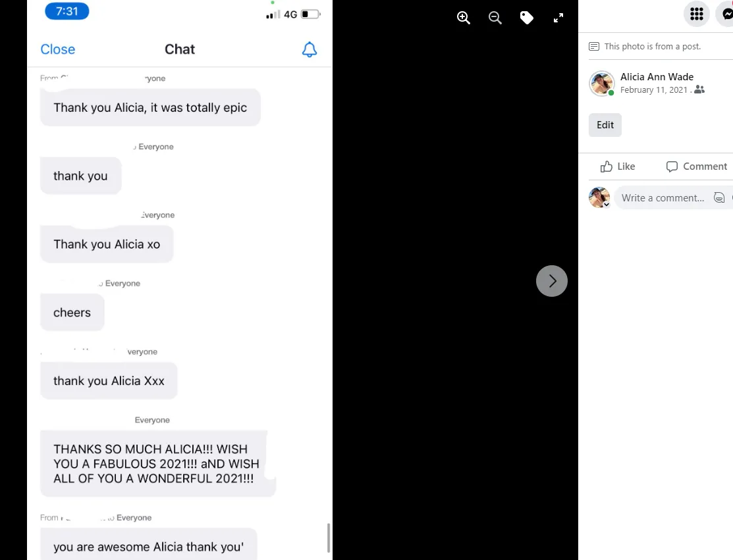The width and height of the screenshot is (733, 560).
Task: Click the poster's profile picture thumbnail
Action: tap(602, 84)
